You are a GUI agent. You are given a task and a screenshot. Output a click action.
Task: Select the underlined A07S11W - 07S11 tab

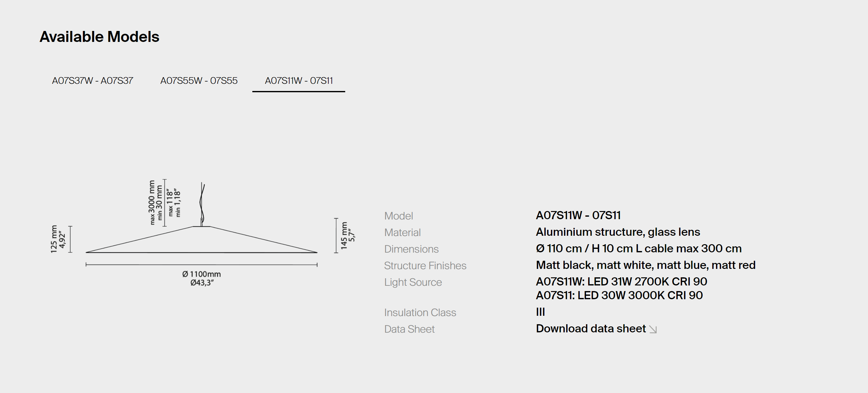coord(299,81)
